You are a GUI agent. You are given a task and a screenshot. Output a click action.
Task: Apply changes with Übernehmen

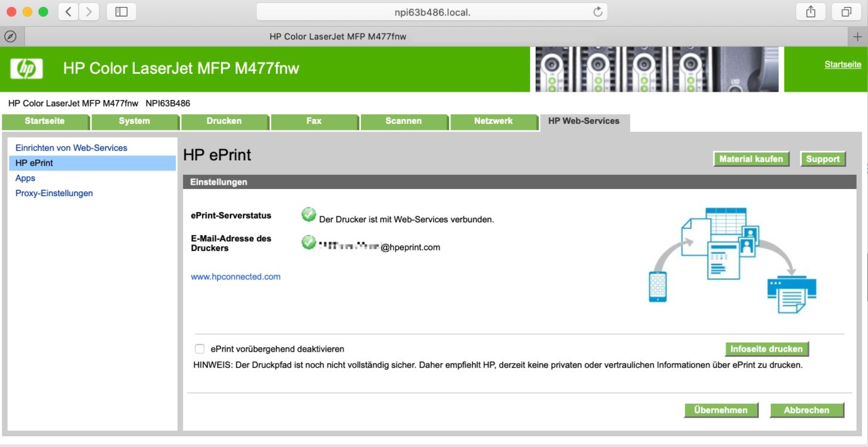pos(721,410)
